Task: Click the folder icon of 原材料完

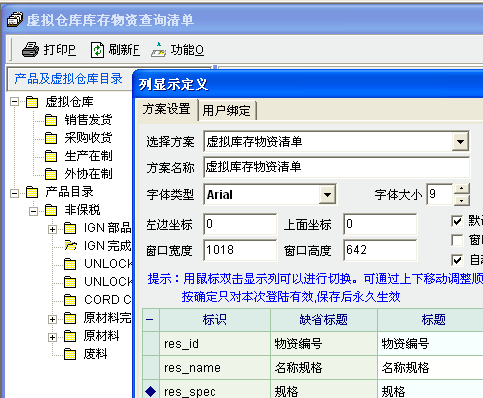Action: (70, 318)
